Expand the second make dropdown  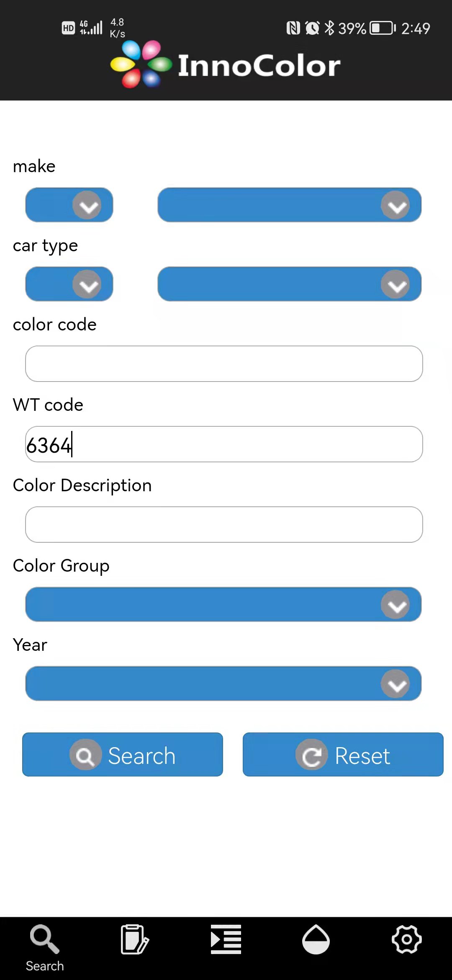(290, 205)
